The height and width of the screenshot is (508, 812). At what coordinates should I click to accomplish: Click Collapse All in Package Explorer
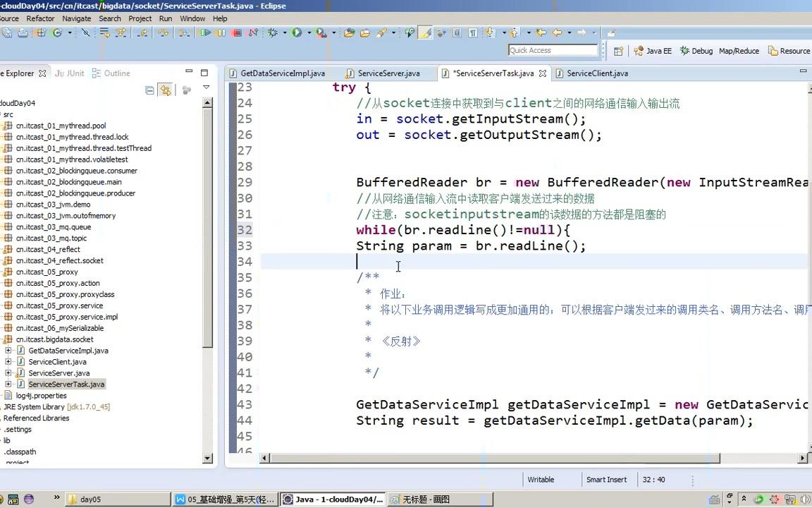point(150,90)
